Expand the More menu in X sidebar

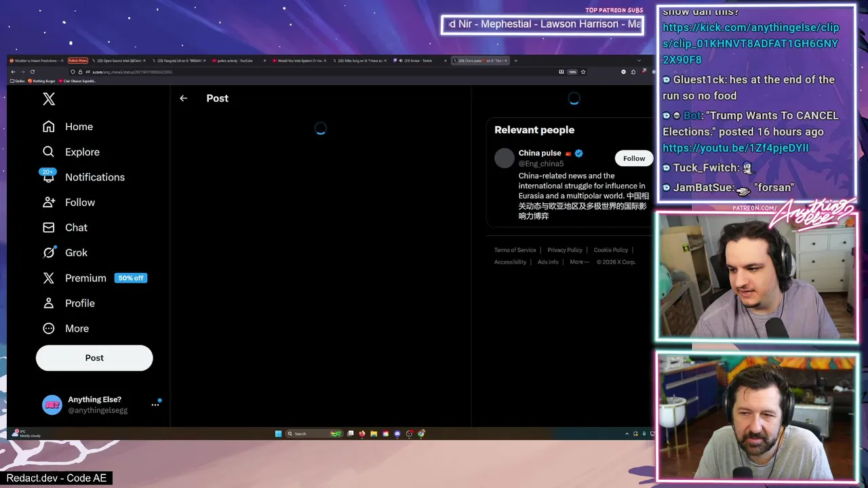point(66,328)
